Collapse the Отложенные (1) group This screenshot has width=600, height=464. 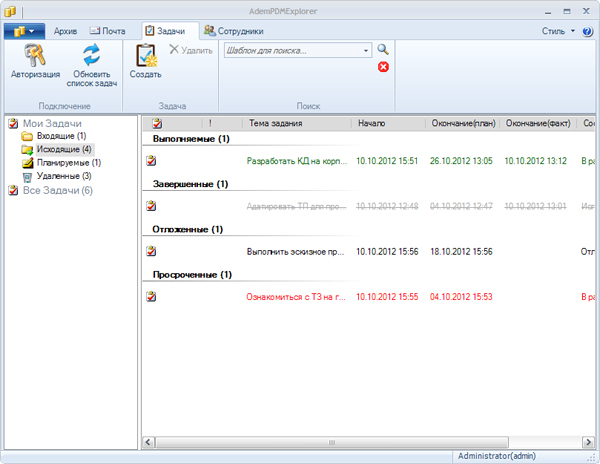(188, 229)
